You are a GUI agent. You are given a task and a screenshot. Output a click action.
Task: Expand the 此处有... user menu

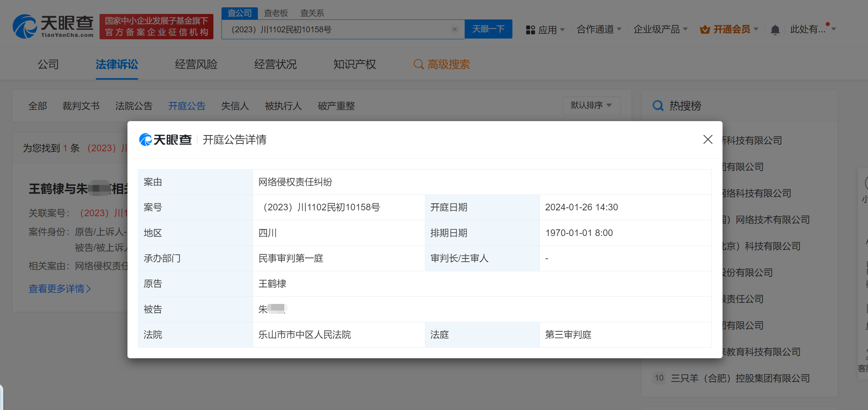tap(813, 29)
